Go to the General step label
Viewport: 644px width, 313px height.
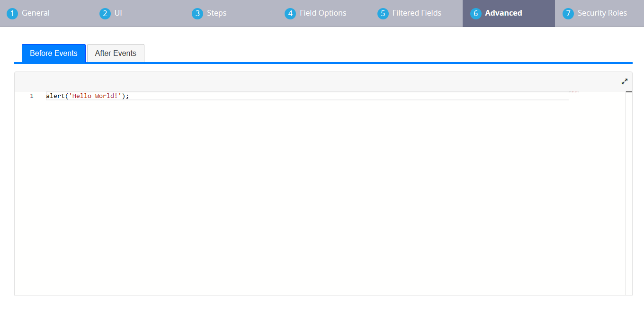click(x=36, y=13)
